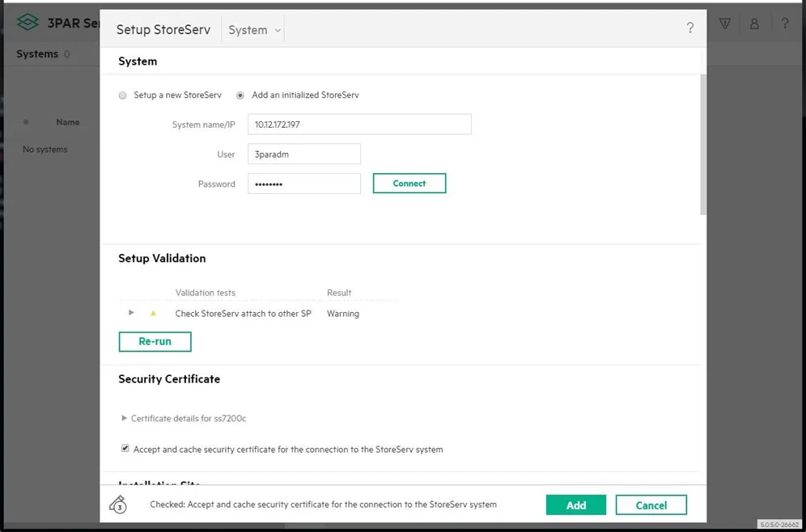Screen dimensions: 806x532
Task: Select Add an initialized StoreServ radio
Action: (240, 95)
